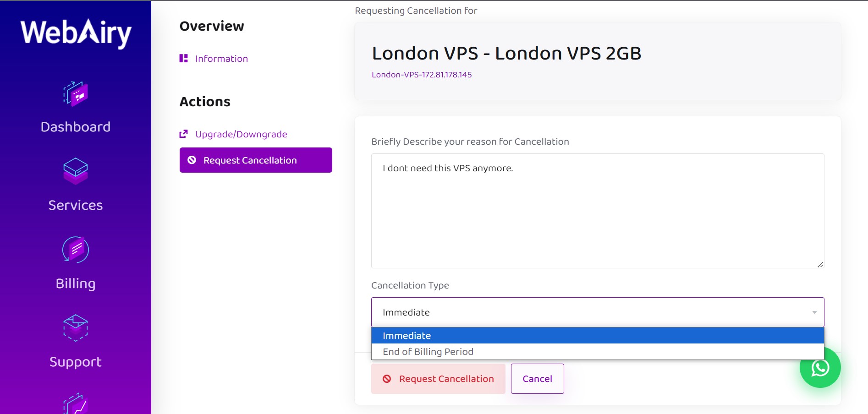Click the Upgrade/Downgrade external-link icon
The image size is (868, 414).
click(x=183, y=134)
